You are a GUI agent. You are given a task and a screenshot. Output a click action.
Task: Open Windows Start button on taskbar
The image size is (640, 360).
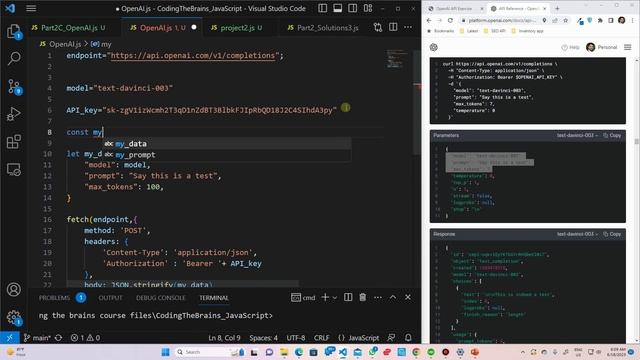[165, 352]
